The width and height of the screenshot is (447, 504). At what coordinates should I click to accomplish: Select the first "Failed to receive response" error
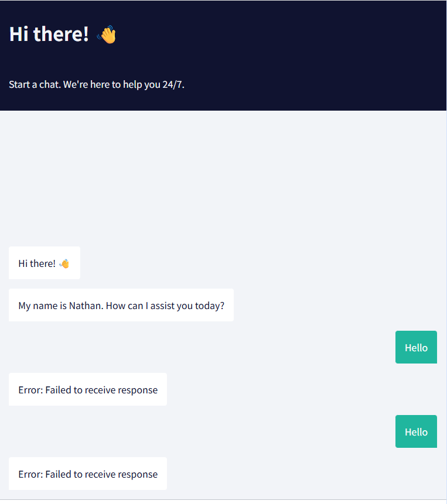click(88, 390)
